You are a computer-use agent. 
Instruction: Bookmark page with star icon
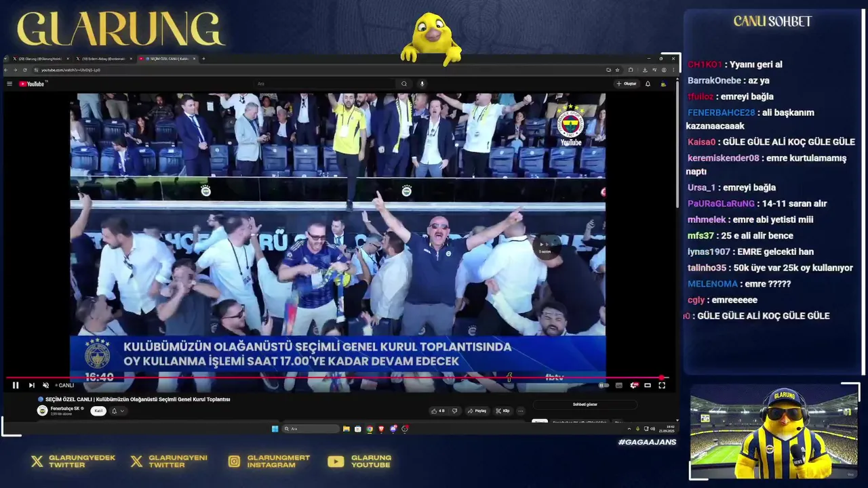tap(617, 70)
